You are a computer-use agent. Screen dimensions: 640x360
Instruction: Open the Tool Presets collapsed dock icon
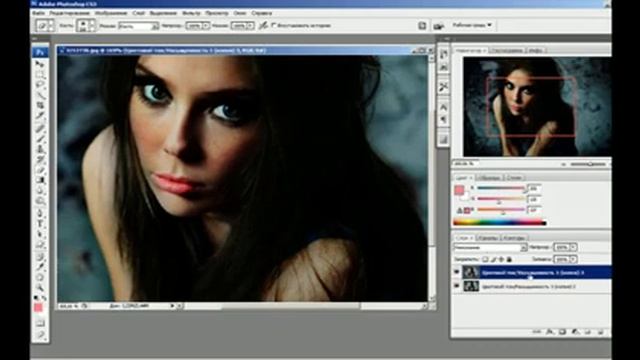click(444, 87)
